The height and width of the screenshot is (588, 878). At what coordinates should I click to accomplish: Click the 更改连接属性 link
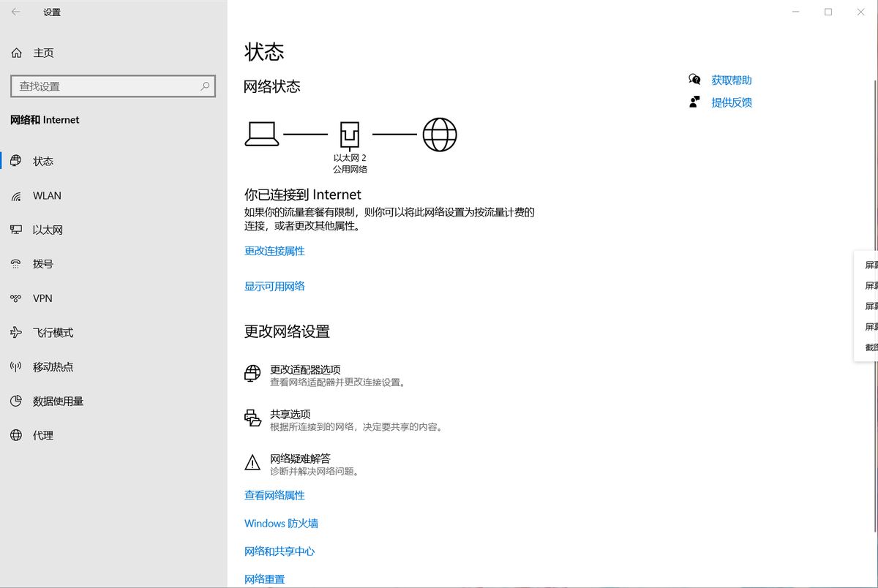(x=274, y=251)
